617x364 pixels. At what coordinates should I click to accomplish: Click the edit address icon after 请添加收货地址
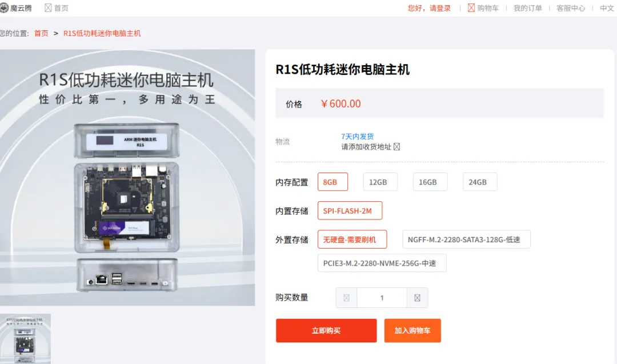tap(396, 147)
